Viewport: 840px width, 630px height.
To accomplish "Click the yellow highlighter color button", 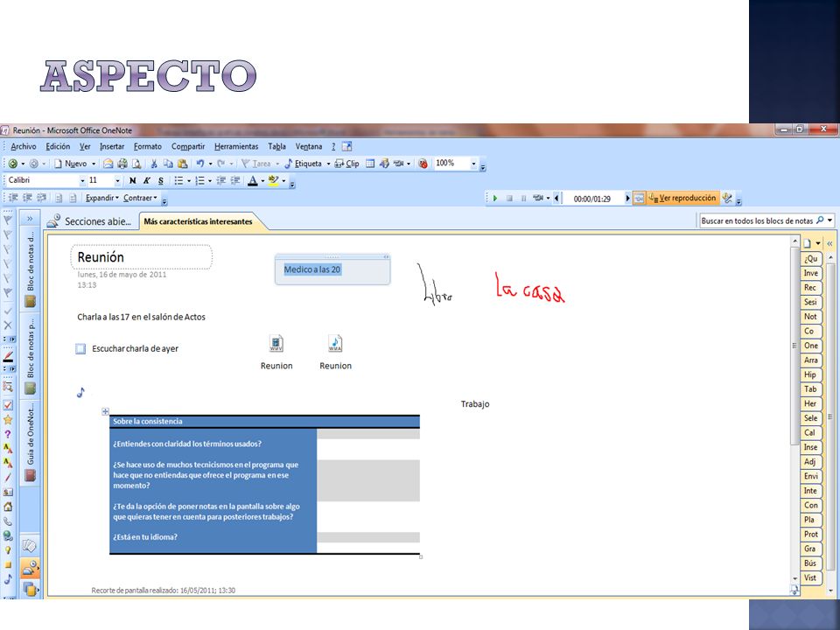I will click(273, 180).
